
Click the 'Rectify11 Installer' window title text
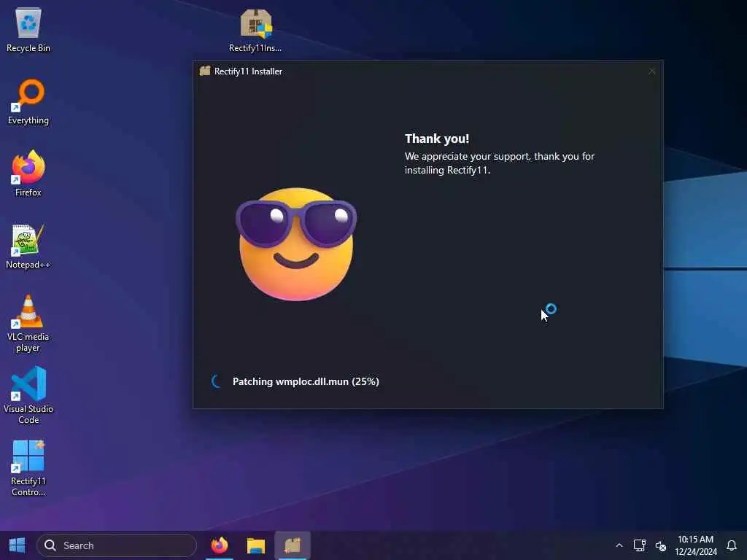pyautogui.click(x=248, y=71)
